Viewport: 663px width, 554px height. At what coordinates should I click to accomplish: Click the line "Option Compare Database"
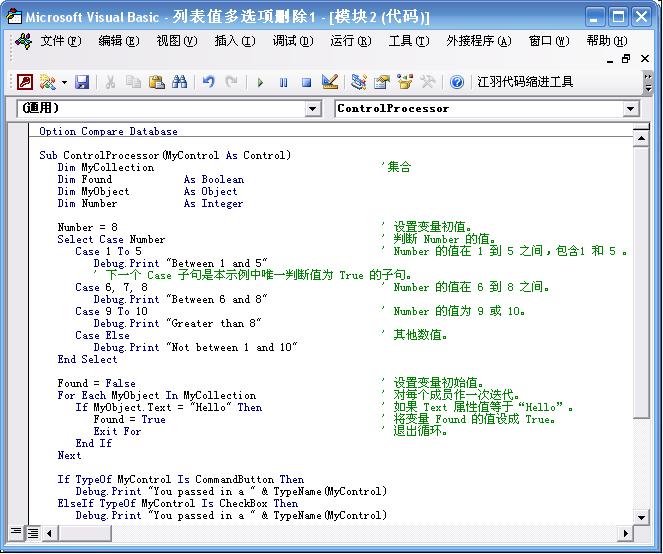pos(109,131)
